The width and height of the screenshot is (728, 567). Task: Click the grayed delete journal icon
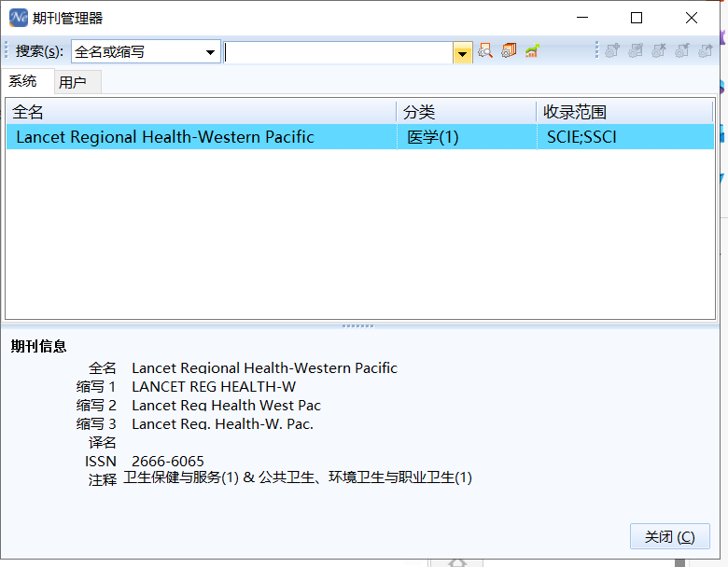click(x=659, y=50)
